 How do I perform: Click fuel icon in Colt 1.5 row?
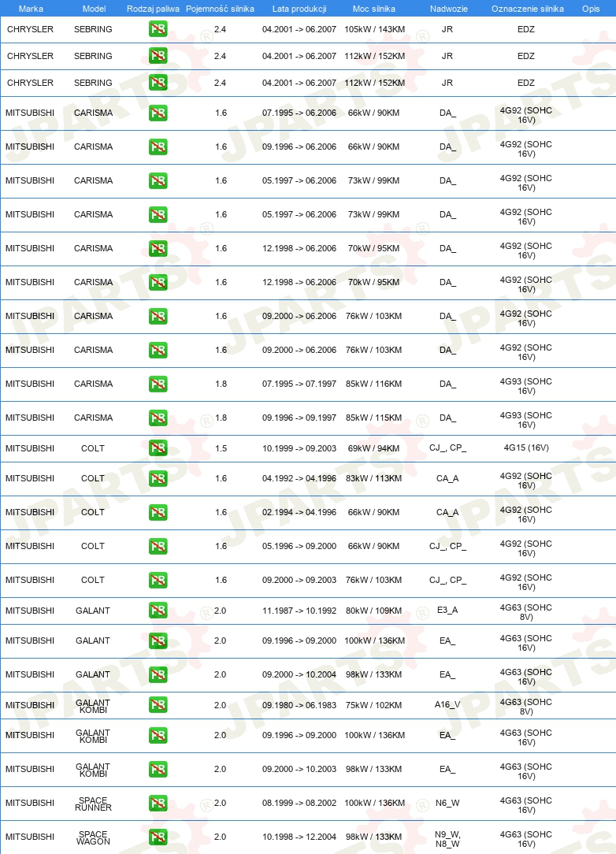(x=158, y=448)
